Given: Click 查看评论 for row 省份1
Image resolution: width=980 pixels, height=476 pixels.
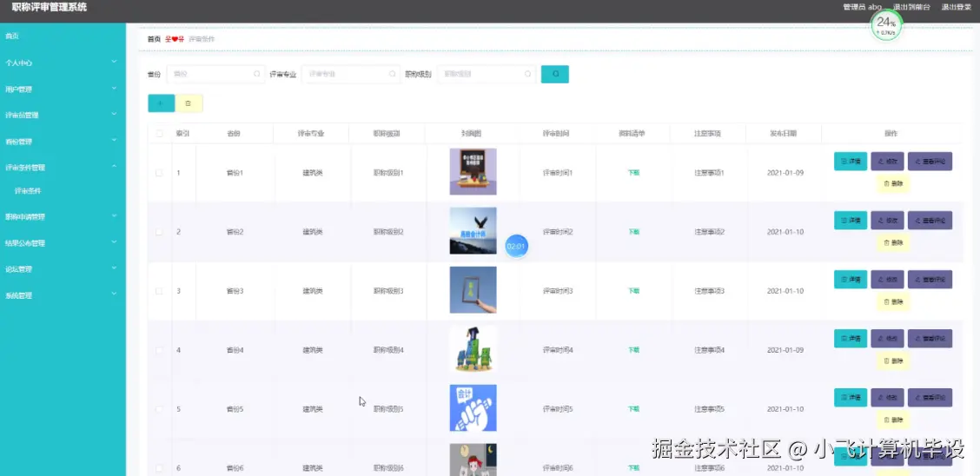Looking at the screenshot, I should [930, 162].
